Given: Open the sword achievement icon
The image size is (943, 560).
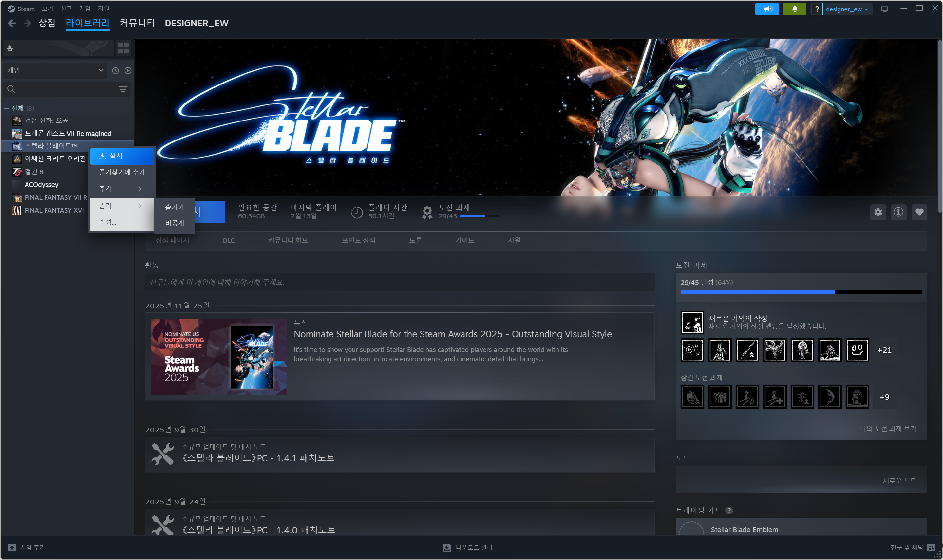Looking at the screenshot, I should point(747,350).
